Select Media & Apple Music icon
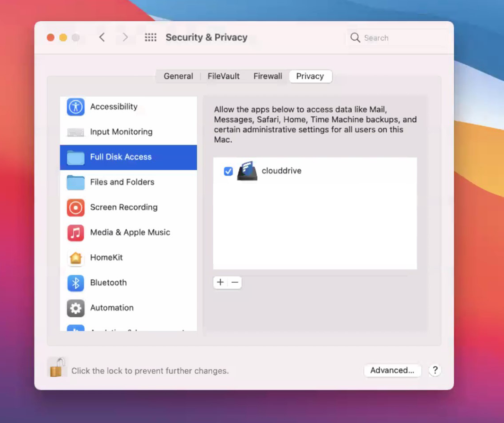This screenshot has height=423, width=504. 76,233
